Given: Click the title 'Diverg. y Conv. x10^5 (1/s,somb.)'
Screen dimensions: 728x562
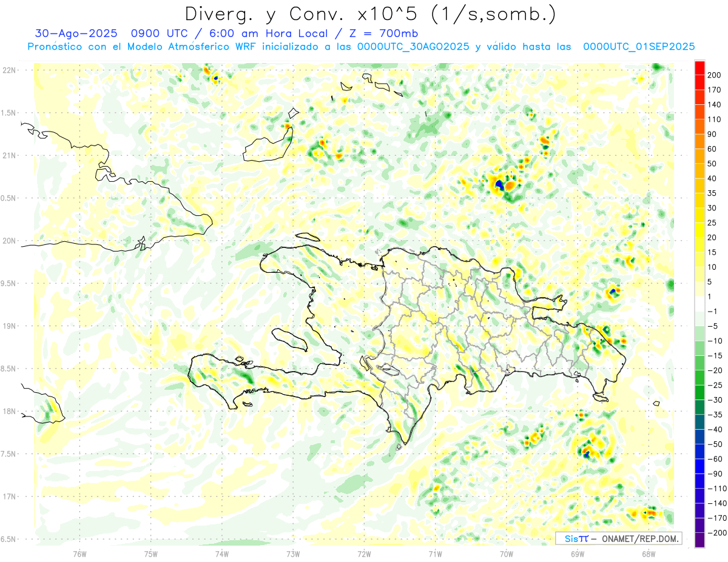Looking at the screenshot, I should 370,14.
